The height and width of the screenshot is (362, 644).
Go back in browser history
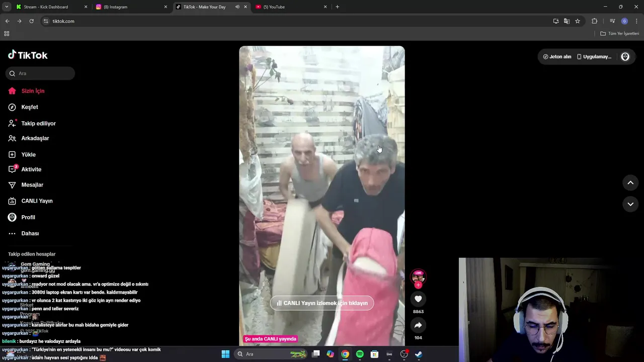[7, 21]
